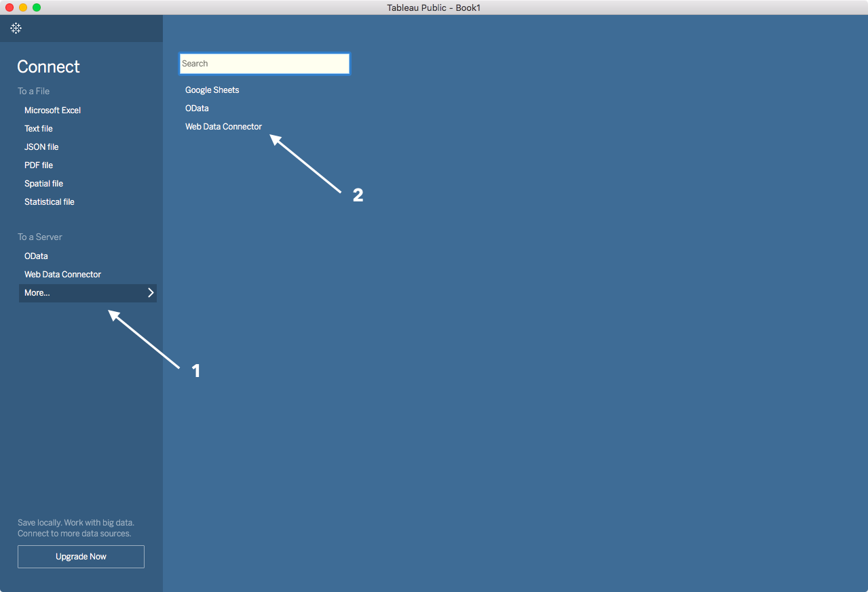Open PDF file connector
The height and width of the screenshot is (592, 868).
[39, 165]
